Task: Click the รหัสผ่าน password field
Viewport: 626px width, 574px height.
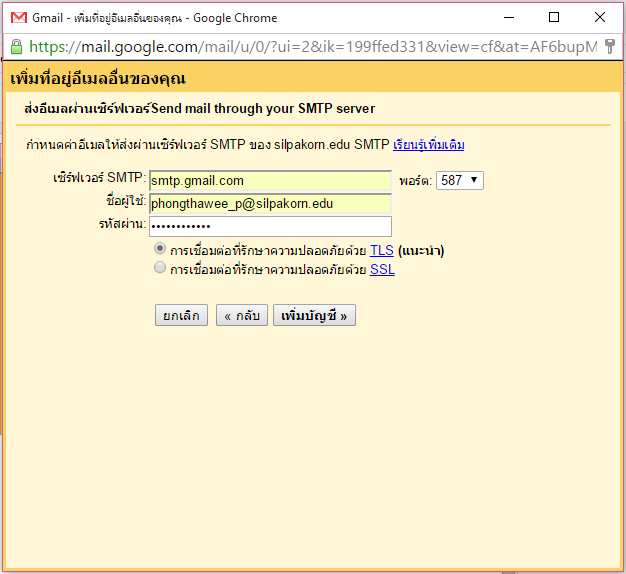Action: pos(270,226)
